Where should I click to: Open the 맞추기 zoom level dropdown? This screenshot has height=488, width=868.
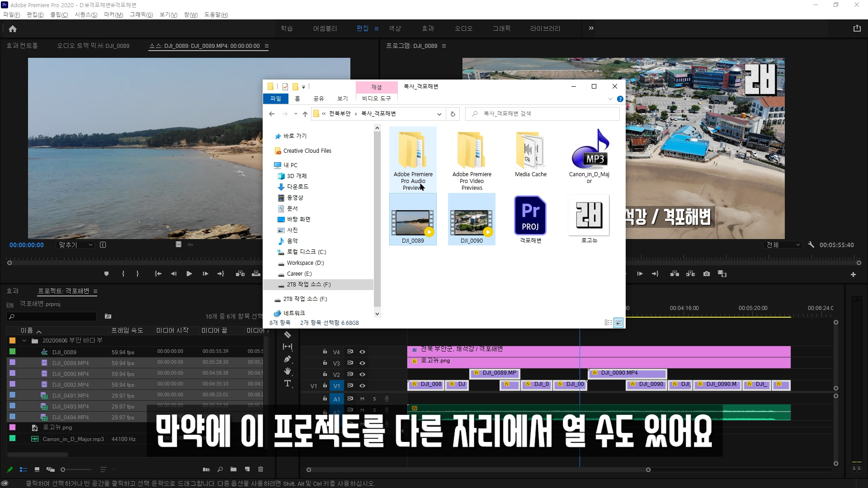75,245
